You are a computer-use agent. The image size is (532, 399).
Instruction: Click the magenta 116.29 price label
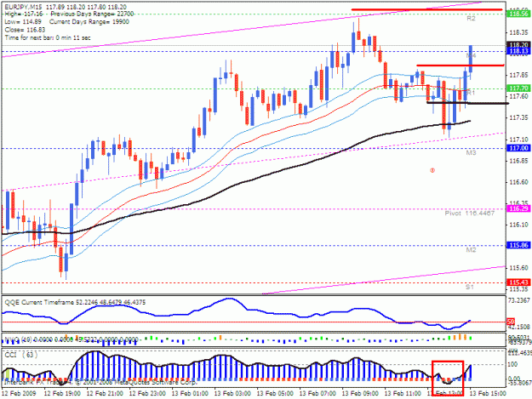[x=518, y=208]
